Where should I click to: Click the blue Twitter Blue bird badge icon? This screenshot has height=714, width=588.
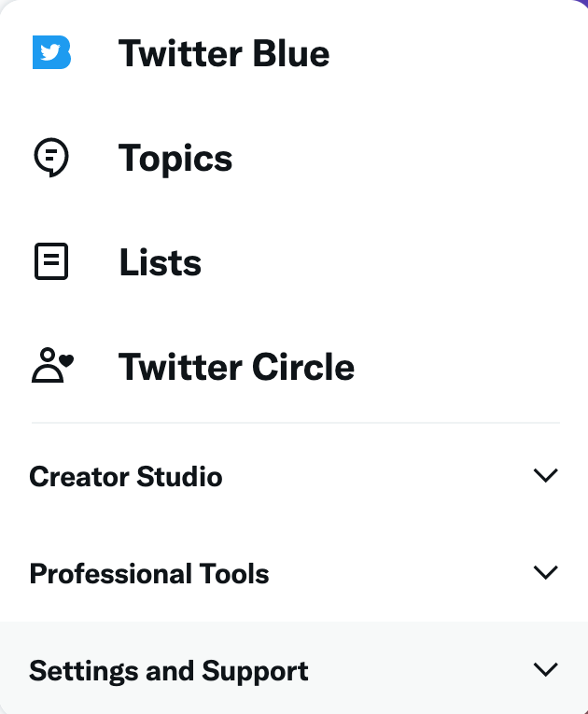(51, 52)
